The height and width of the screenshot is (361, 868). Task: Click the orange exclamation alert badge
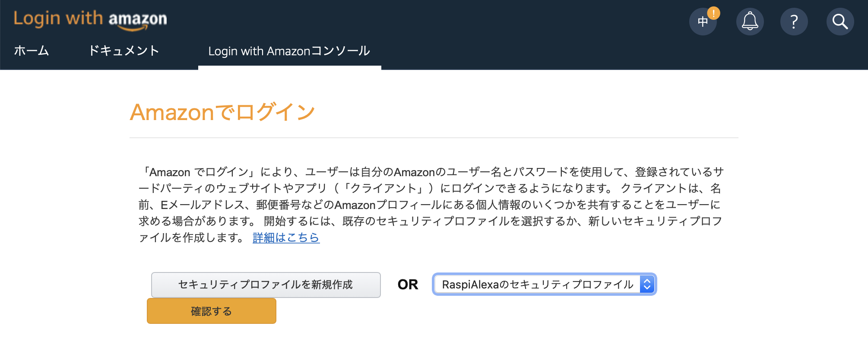click(x=713, y=13)
